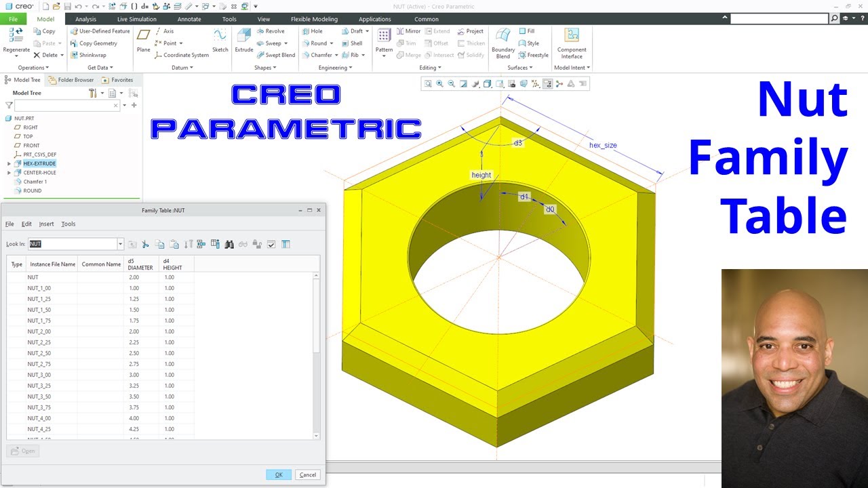Select the Swept Blend tool

[275, 56]
